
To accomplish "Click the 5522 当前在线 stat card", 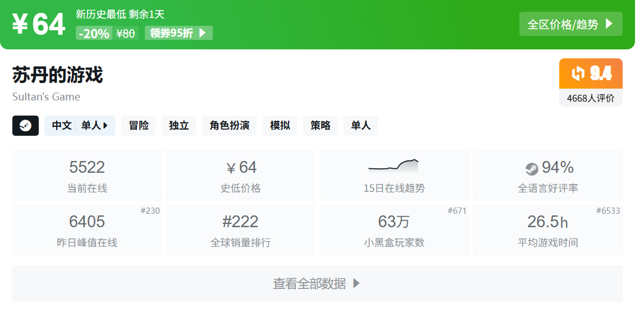I will coord(87,176).
